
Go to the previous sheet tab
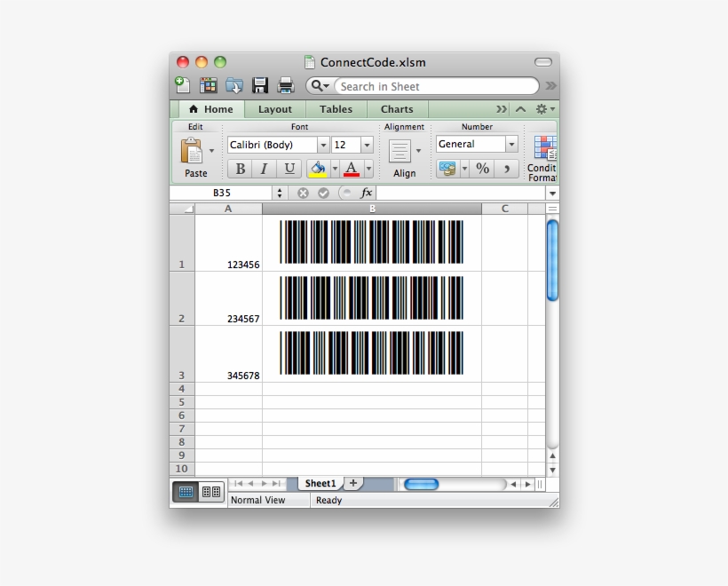click(x=250, y=484)
